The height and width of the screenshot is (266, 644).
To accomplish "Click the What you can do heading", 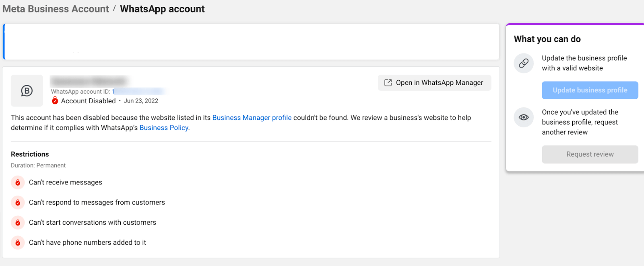I will (547, 39).
